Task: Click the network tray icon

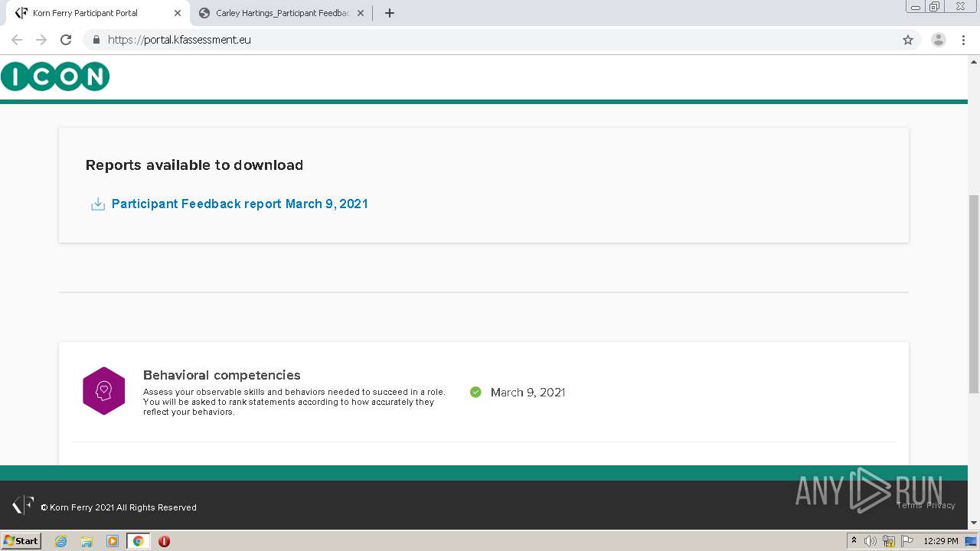Action: (889, 541)
